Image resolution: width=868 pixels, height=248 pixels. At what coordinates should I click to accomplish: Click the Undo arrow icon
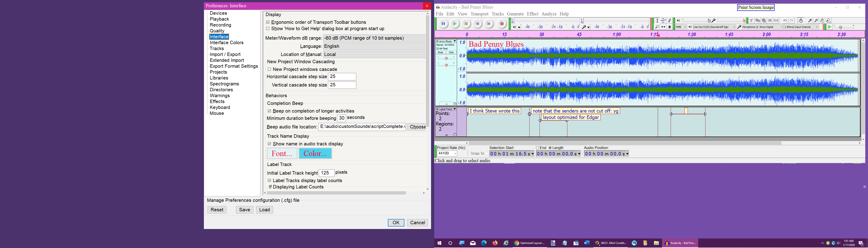[x=785, y=21]
